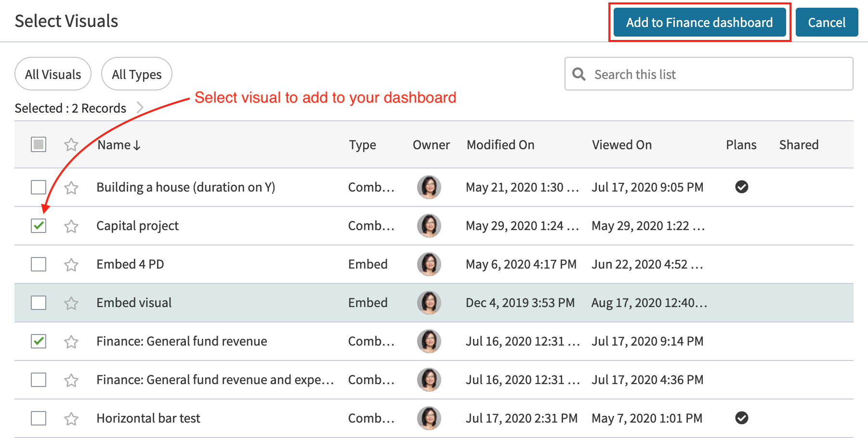Star Finance: General fund revenue and expe… row
This screenshot has width=868, height=438.
coord(71,380)
